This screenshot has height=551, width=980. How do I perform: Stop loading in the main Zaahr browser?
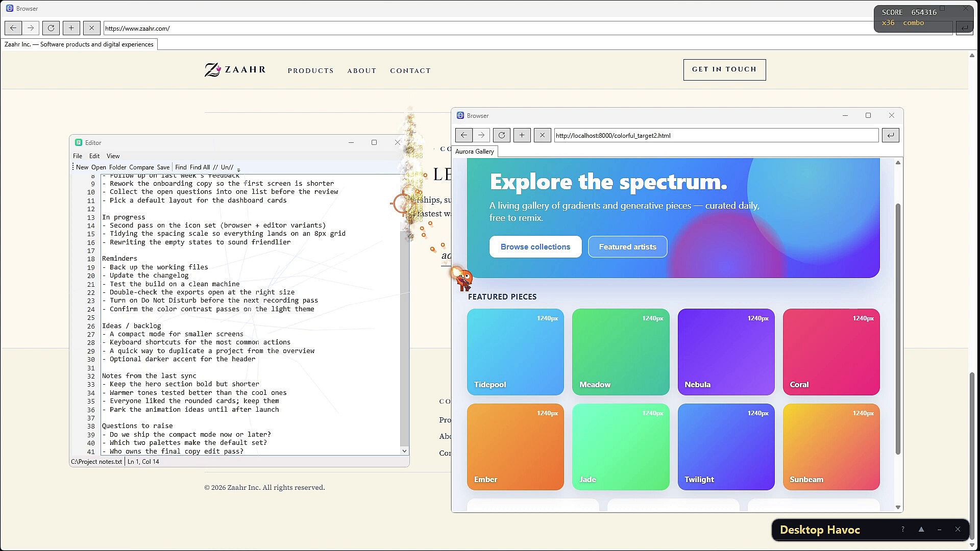tap(92, 28)
